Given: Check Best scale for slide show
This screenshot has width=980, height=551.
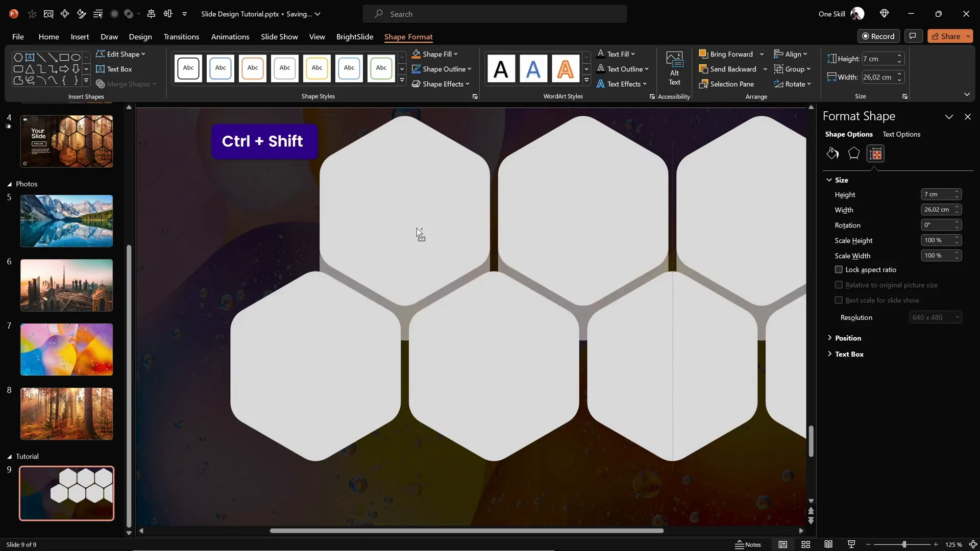Looking at the screenshot, I should tap(839, 300).
